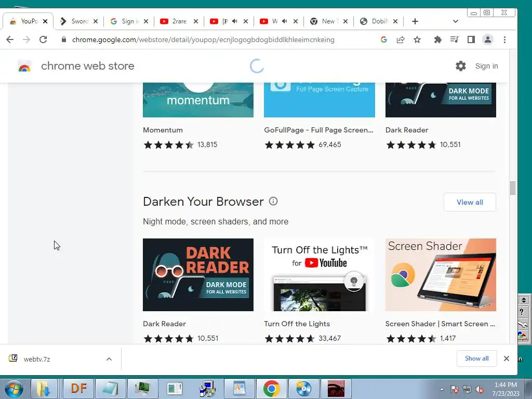Click the volume muted tray icon

(480, 390)
